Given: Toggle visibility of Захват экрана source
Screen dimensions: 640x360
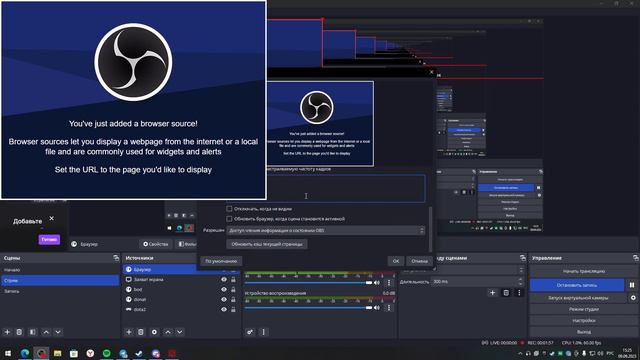Looking at the screenshot, I should point(224,280).
